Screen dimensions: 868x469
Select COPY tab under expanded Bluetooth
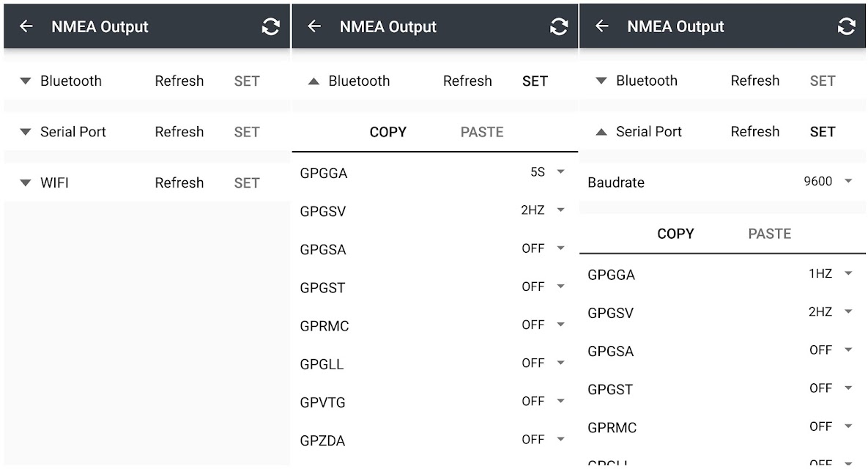pyautogui.click(x=387, y=132)
